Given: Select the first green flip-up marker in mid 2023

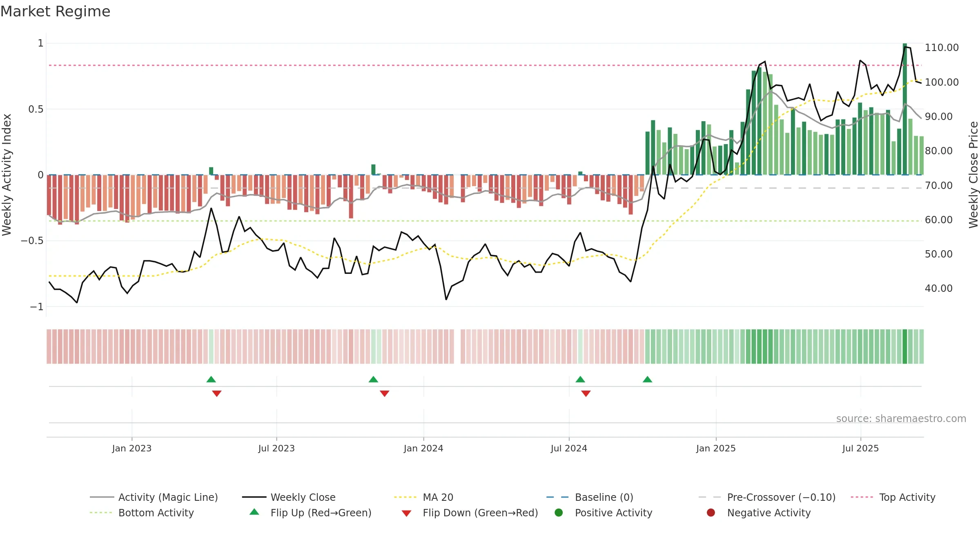Looking at the screenshot, I should [211, 380].
